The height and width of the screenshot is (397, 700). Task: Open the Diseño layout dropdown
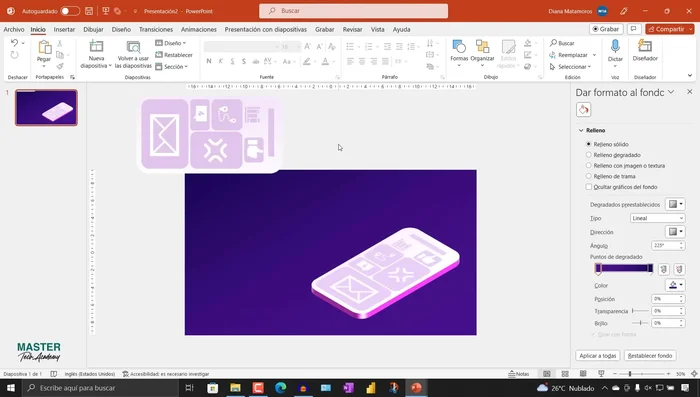point(171,43)
